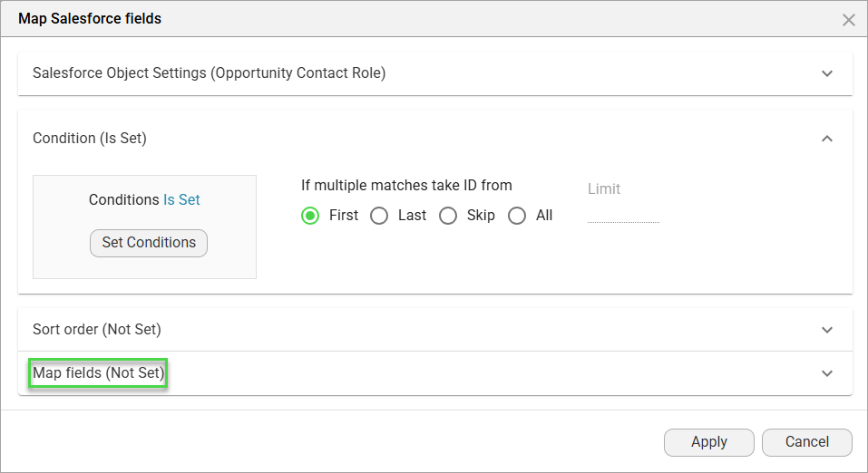Image resolution: width=868 pixels, height=473 pixels.
Task: Open the Map fields (Not Set) header
Action: pos(98,373)
